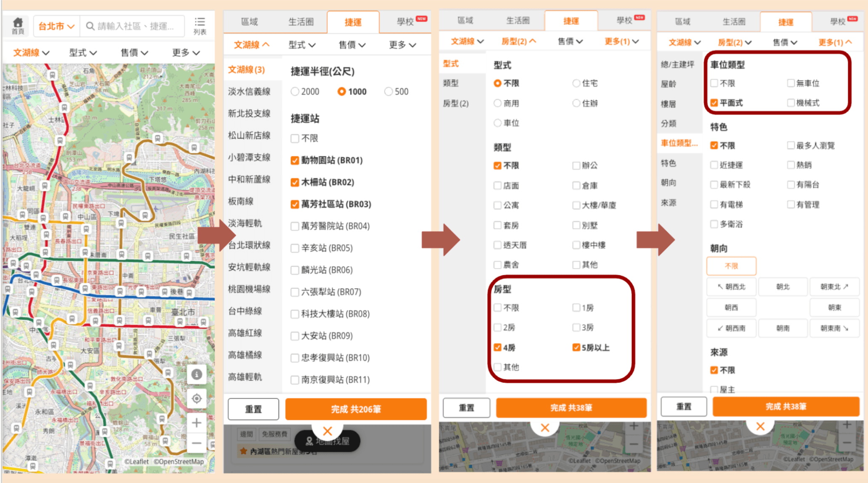868x483 pixels.
Task: Select 朝南 orientation button
Action: coord(783,328)
